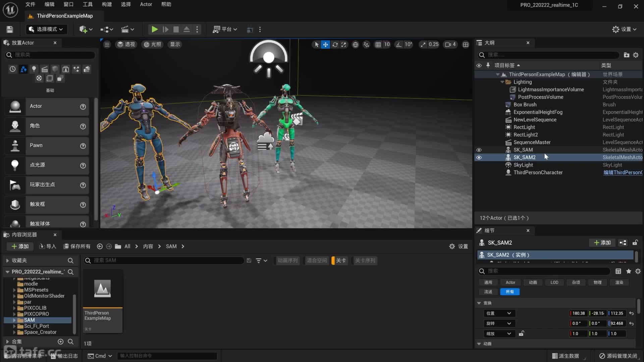Toggle grid snapping in viewport
Viewport: 644px width, 362px height.
(378, 44)
